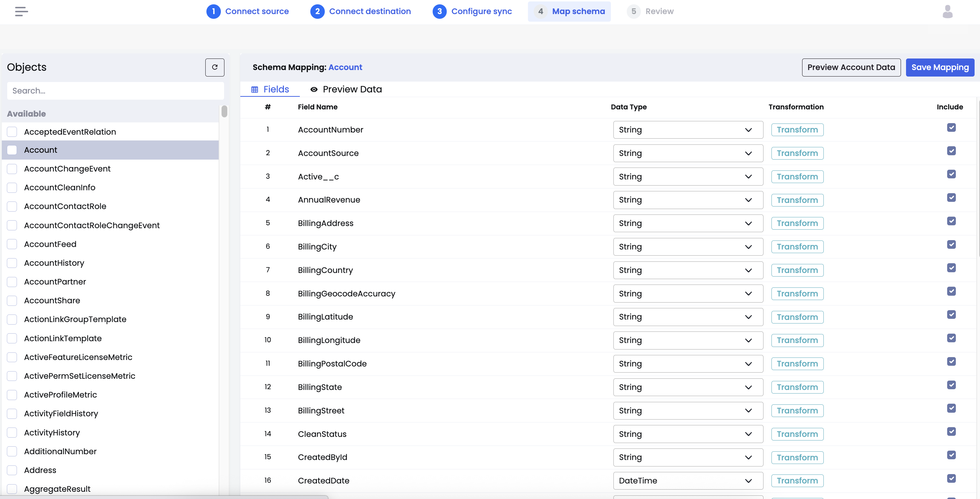Click the step 3 circle badge

pyautogui.click(x=439, y=12)
